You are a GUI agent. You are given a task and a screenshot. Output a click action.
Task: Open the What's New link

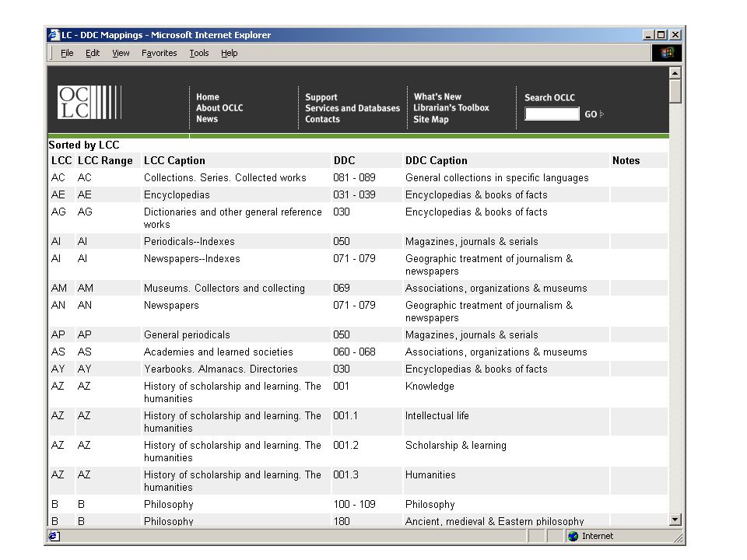point(437,96)
